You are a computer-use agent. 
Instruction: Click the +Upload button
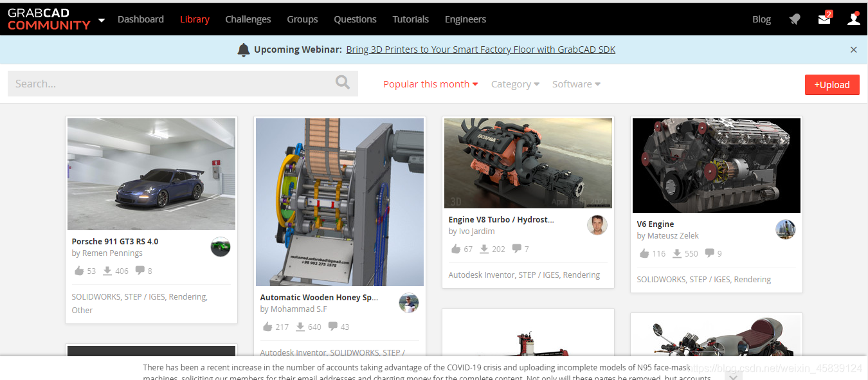click(x=832, y=85)
